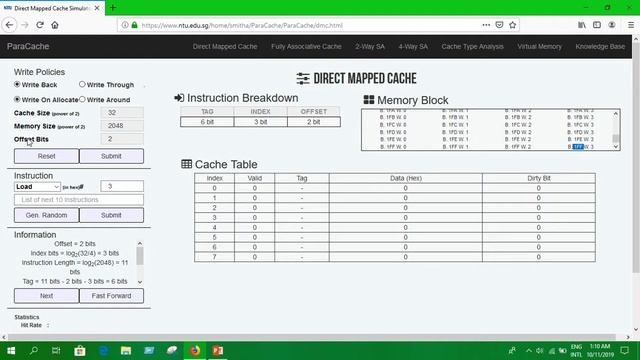Screen dimensions: 640x360
Task: Open Task View on the taskbar
Action: (56, 351)
